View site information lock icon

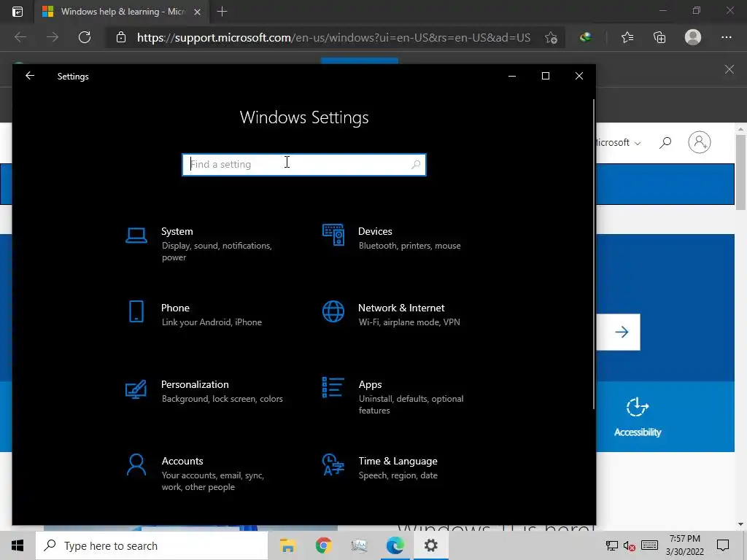point(121,37)
